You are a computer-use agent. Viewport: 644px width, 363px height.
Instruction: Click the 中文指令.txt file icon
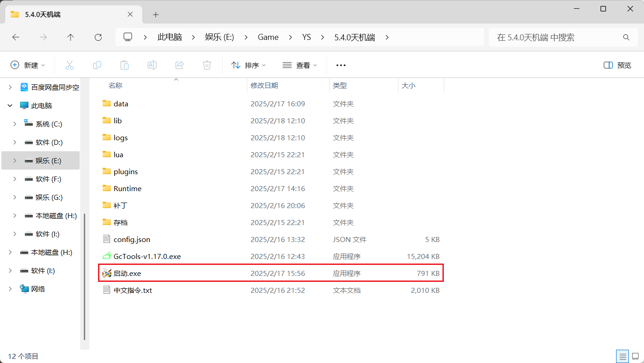[107, 290]
